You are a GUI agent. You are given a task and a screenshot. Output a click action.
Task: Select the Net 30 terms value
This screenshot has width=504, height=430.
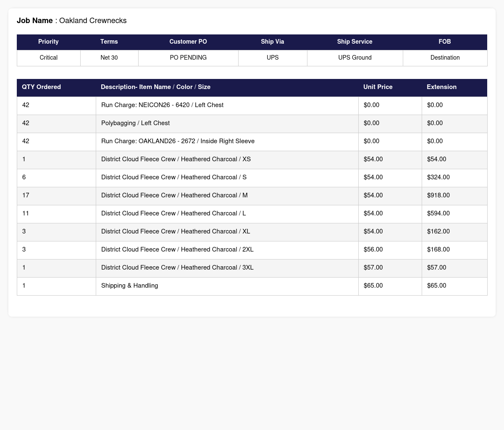pyautogui.click(x=109, y=58)
